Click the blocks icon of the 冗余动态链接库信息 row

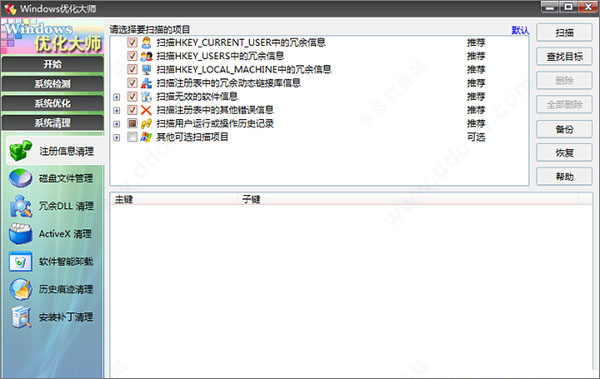point(146,83)
